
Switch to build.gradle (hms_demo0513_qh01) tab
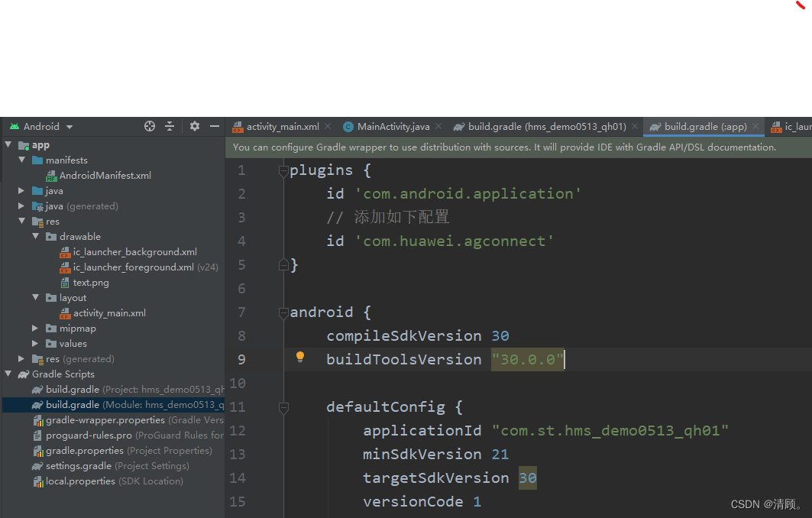tap(546, 126)
